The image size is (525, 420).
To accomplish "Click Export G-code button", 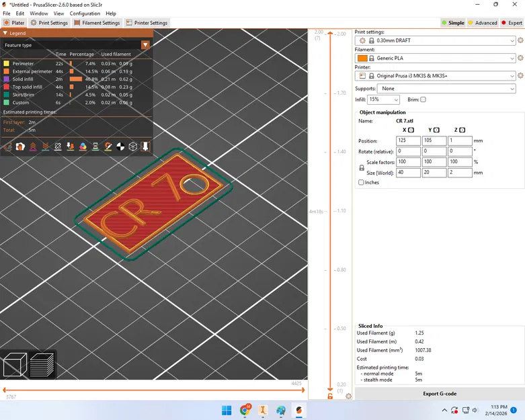I will 440,394.
